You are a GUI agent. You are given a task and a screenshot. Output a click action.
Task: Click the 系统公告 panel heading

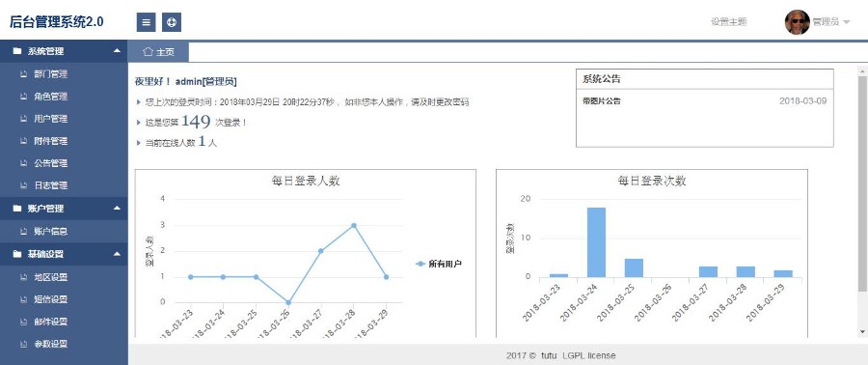point(602,78)
